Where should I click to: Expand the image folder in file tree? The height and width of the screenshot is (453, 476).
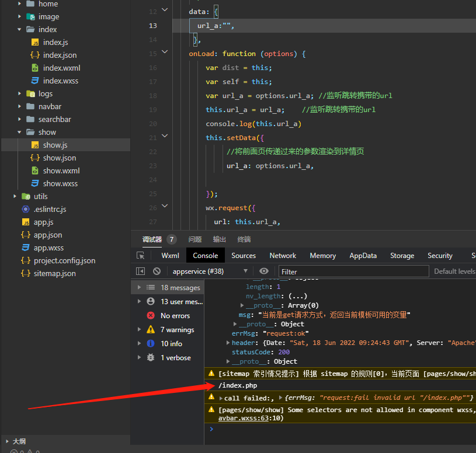tap(19, 16)
